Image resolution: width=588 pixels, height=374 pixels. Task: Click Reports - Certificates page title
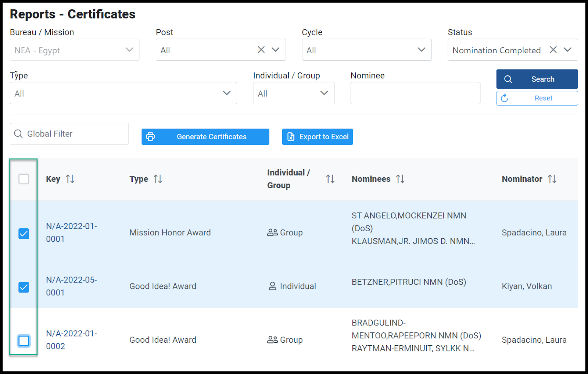pyautogui.click(x=72, y=14)
